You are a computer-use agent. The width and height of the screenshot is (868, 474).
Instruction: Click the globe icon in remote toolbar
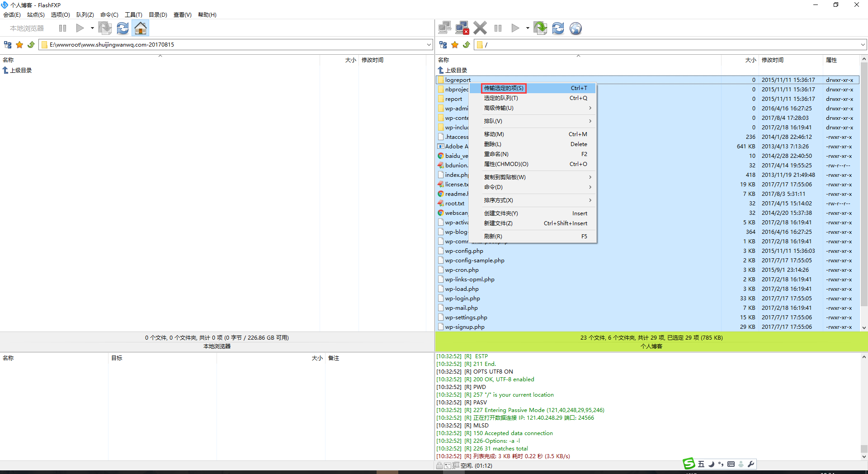[576, 28]
